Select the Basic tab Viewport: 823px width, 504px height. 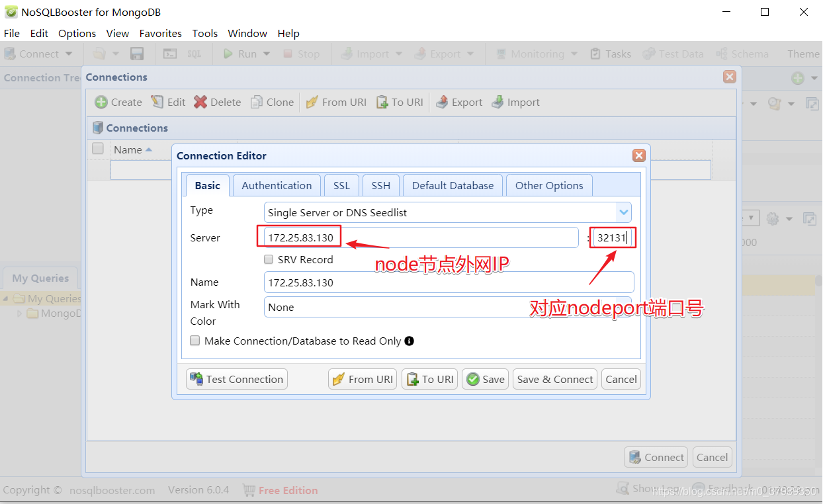tap(208, 186)
